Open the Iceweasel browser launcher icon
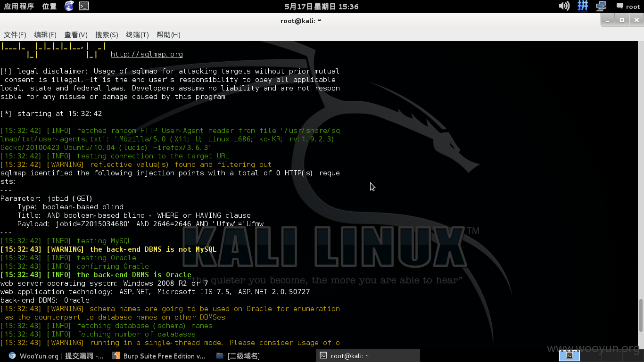The image size is (644, 362). click(x=69, y=6)
